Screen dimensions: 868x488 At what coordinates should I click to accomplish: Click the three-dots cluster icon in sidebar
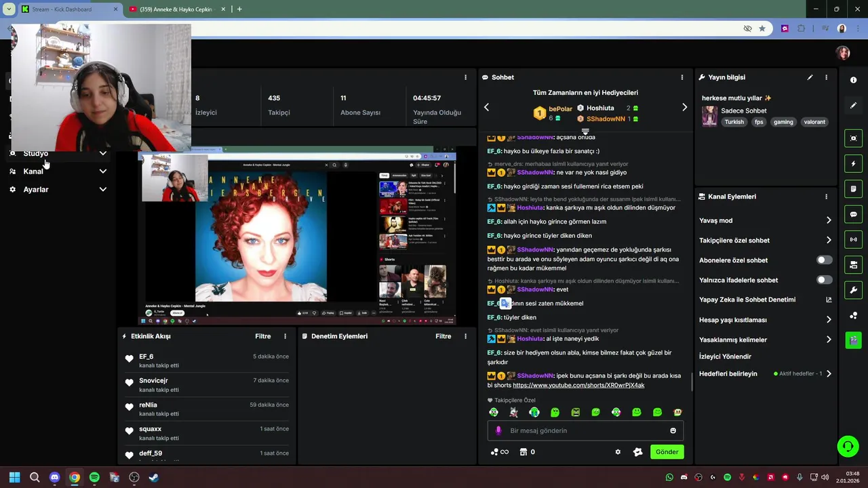tap(853, 315)
